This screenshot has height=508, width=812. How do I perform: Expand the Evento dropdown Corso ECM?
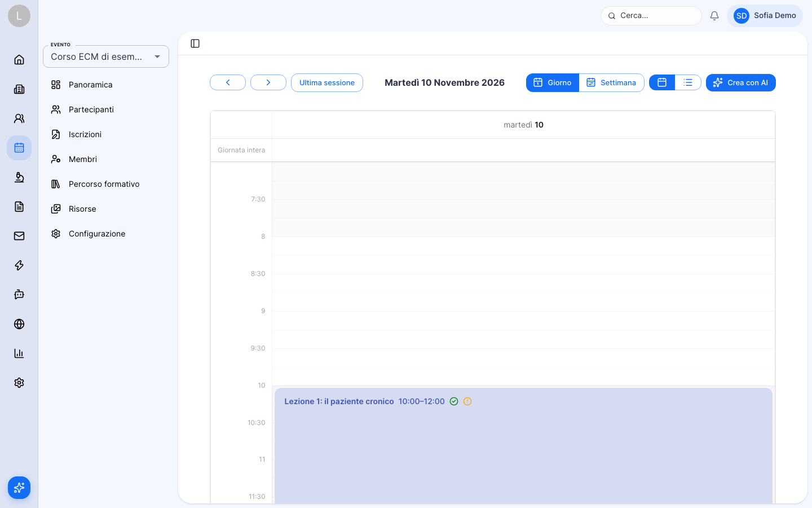pyautogui.click(x=106, y=56)
